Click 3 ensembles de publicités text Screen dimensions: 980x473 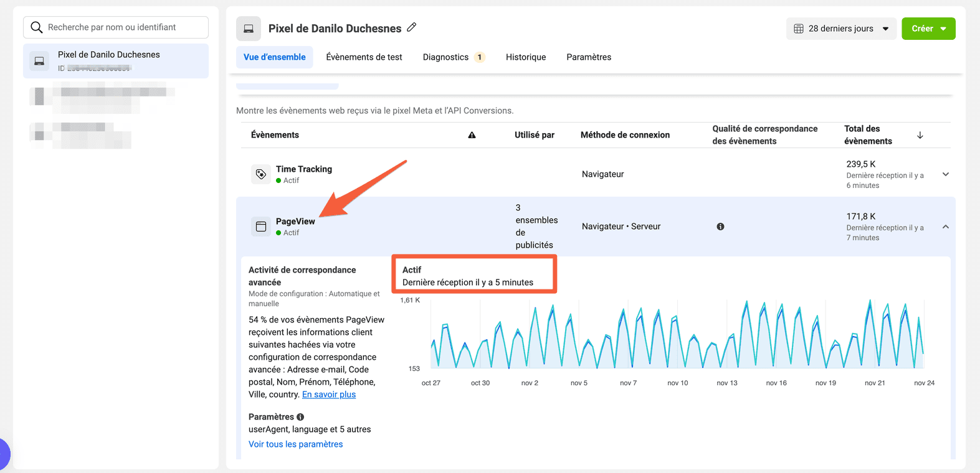coord(536,227)
